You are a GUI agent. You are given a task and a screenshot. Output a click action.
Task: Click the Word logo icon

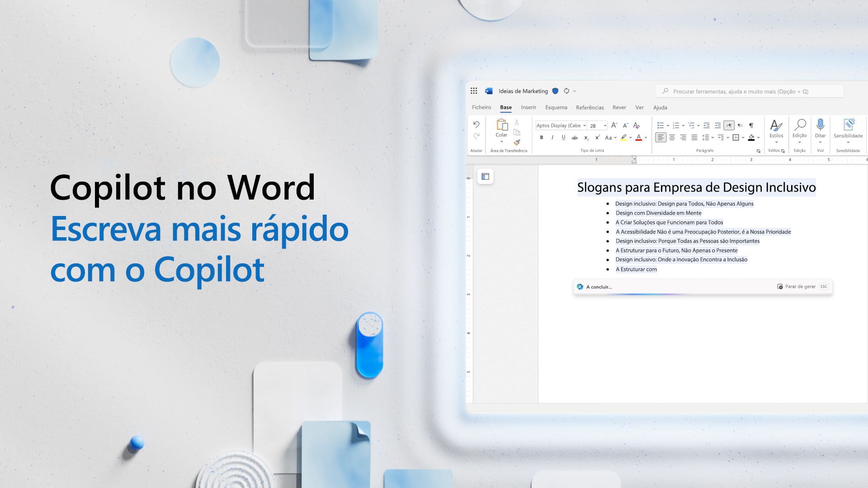[489, 91]
